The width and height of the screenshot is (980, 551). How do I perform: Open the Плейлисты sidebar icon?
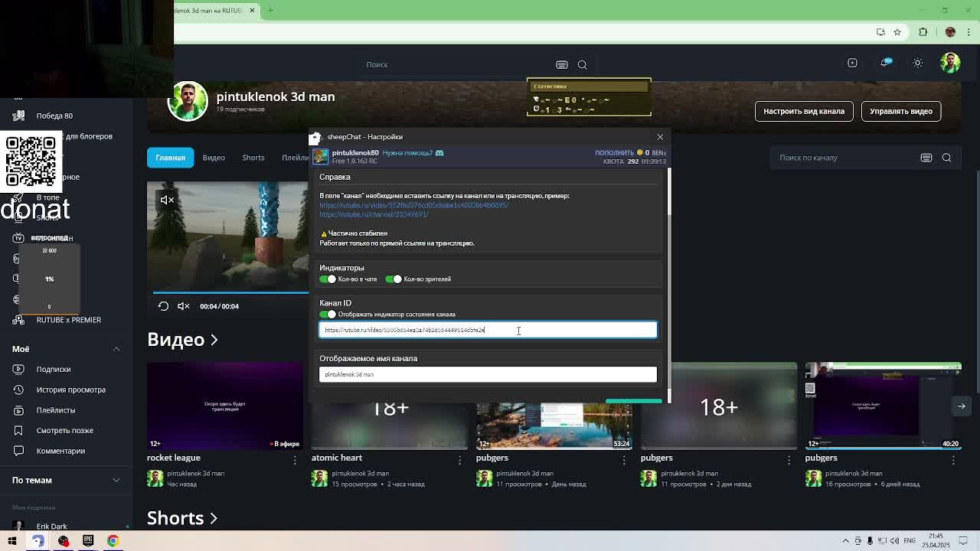click(x=18, y=410)
